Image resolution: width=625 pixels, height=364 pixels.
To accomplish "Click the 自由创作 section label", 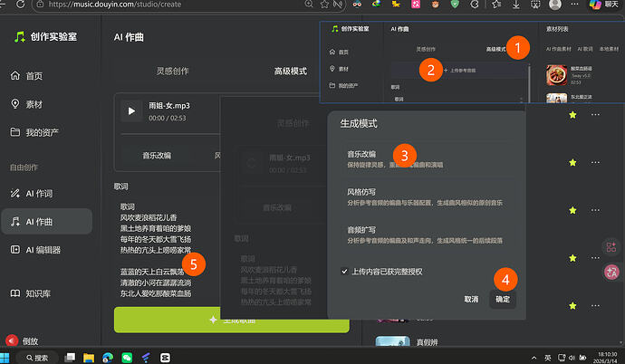I will [x=24, y=168].
